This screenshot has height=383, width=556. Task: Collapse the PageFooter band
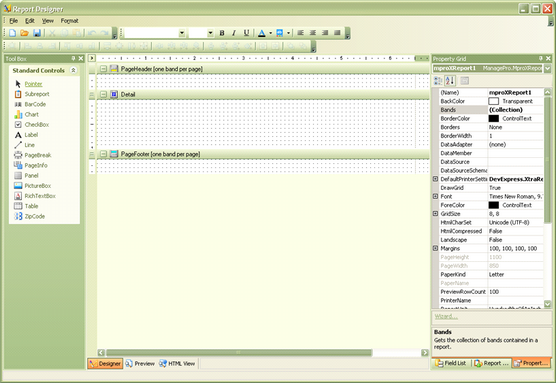[103, 154]
